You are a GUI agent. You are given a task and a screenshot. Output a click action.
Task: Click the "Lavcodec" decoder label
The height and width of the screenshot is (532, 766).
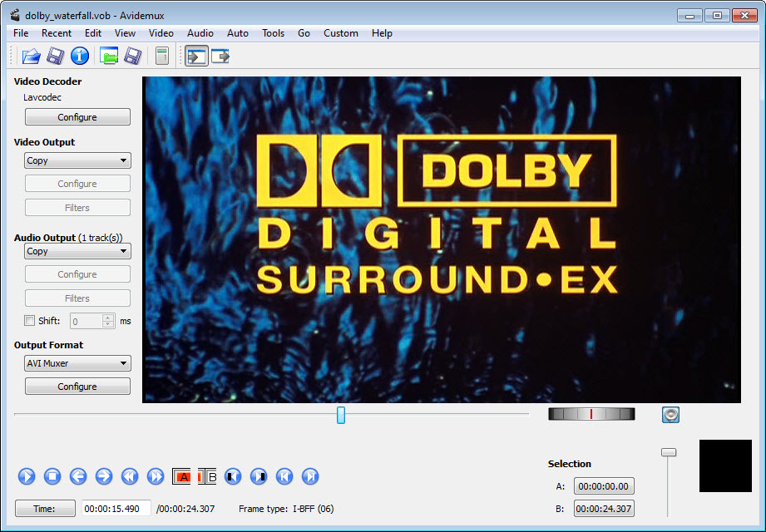42,97
